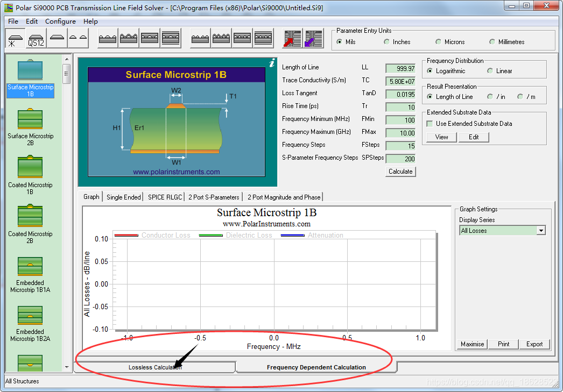Click the Frequency Steps FSteps field
This screenshot has height=392, width=563.
click(400, 146)
